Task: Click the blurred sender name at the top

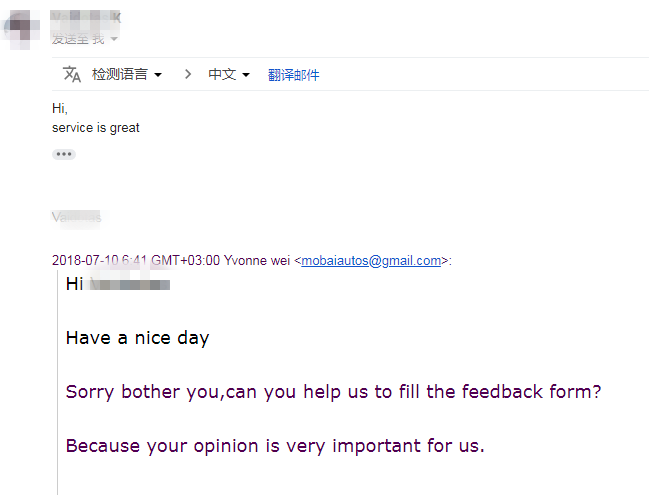Action: pos(86,18)
